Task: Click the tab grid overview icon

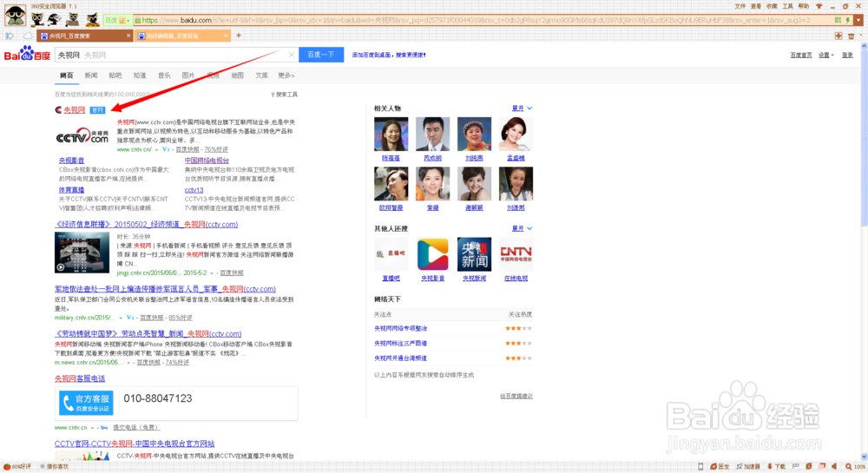Action: [x=838, y=36]
